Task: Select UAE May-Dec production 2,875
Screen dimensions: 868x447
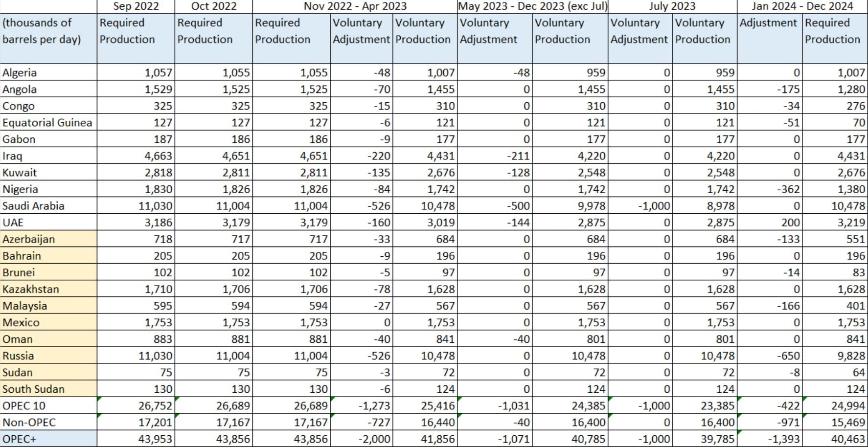Action: [x=570, y=222]
